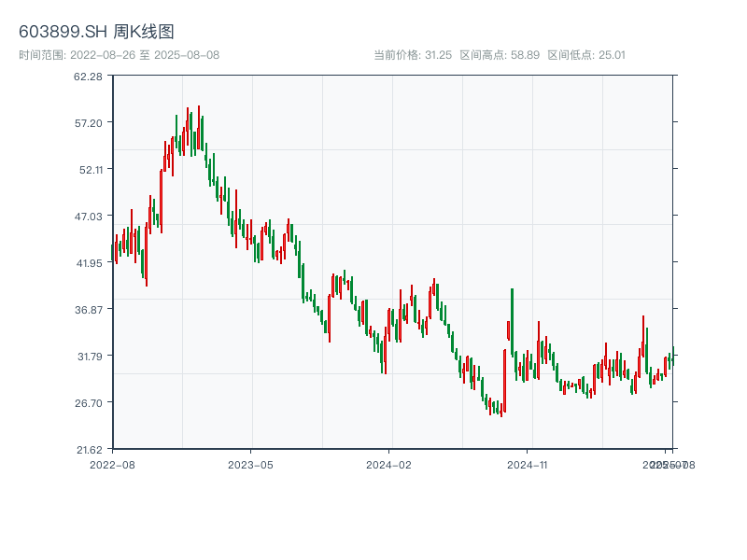Image resolution: width=747 pixels, height=560 pixels.
Task: Click the x-axis label 2024-02
Action: pos(388,465)
